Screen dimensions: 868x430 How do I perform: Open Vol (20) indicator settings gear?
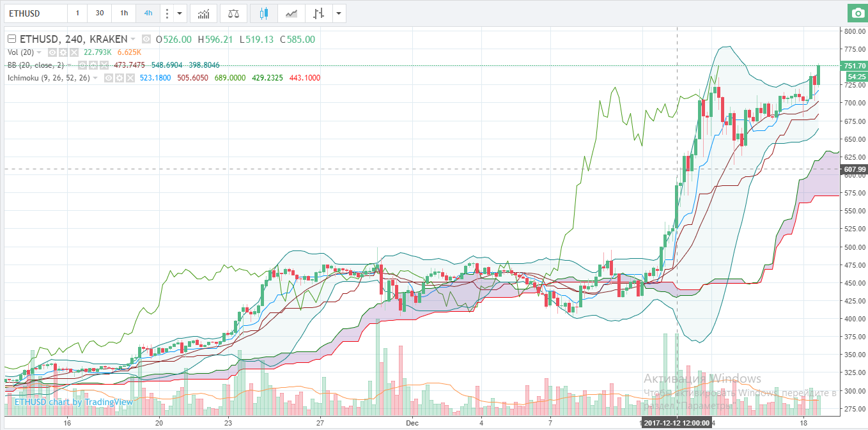tap(63, 52)
